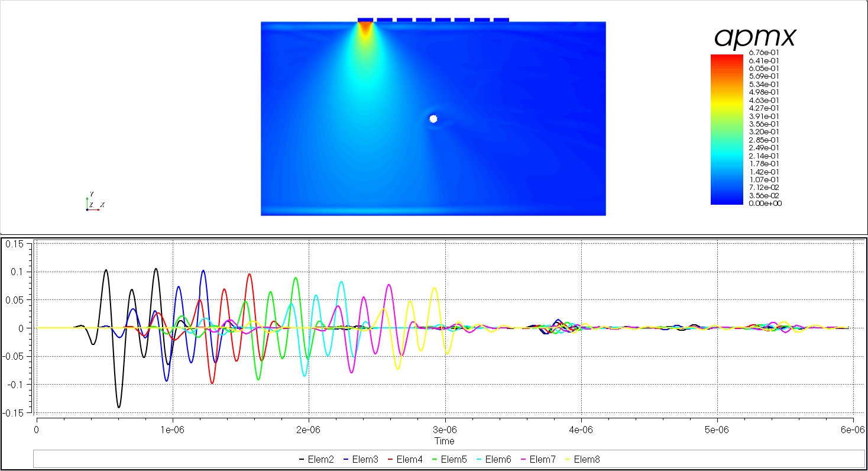Click the Elem5 legend entry
868x471 pixels.
coord(451,459)
